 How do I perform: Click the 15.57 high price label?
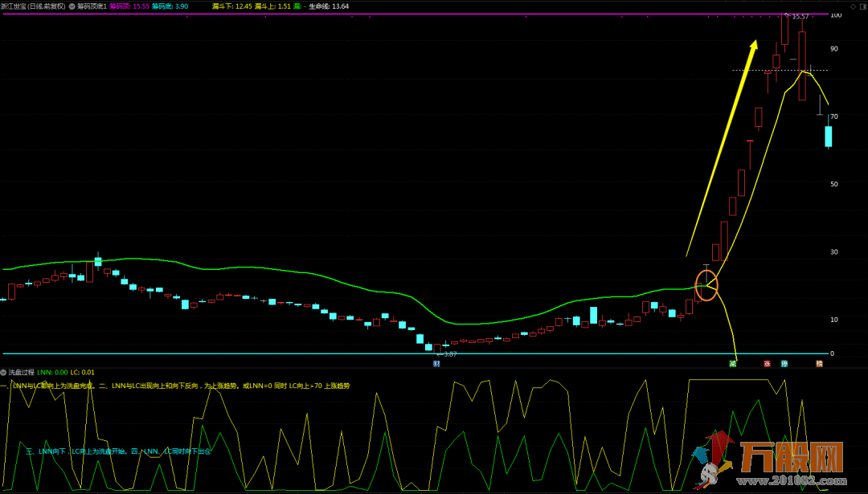point(800,16)
